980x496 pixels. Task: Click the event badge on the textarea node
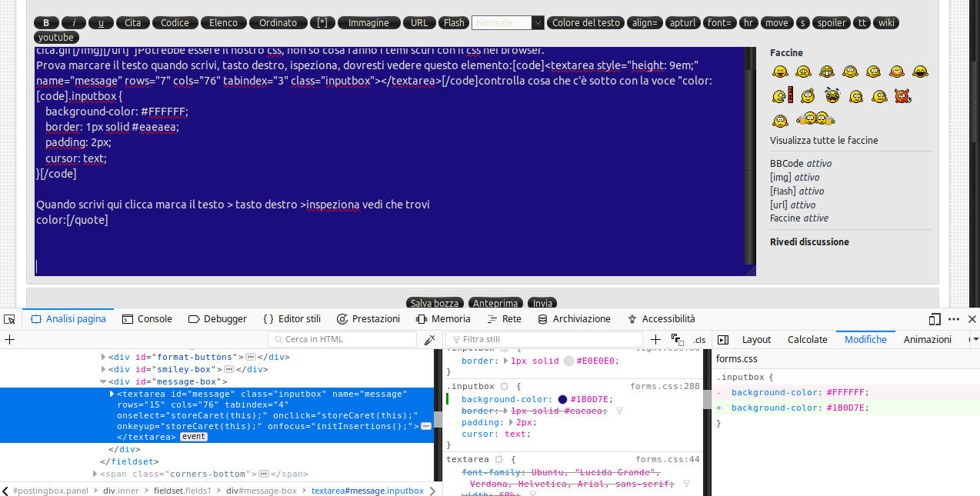193,437
